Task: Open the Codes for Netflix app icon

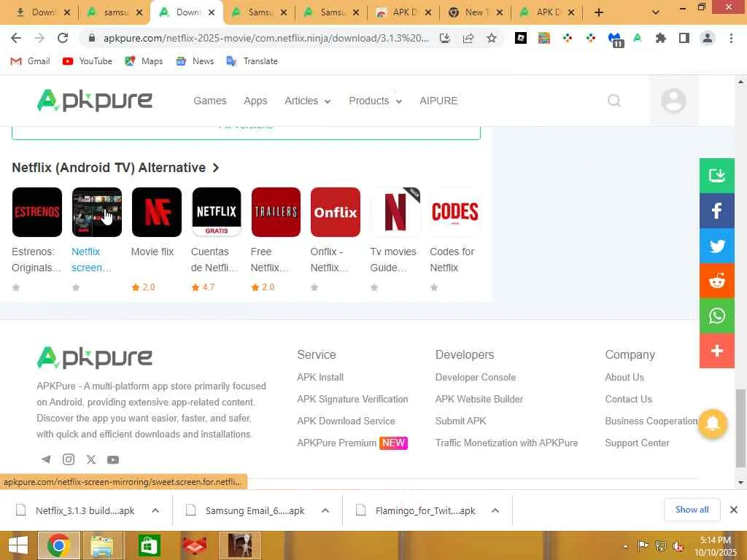Action: pyautogui.click(x=455, y=212)
